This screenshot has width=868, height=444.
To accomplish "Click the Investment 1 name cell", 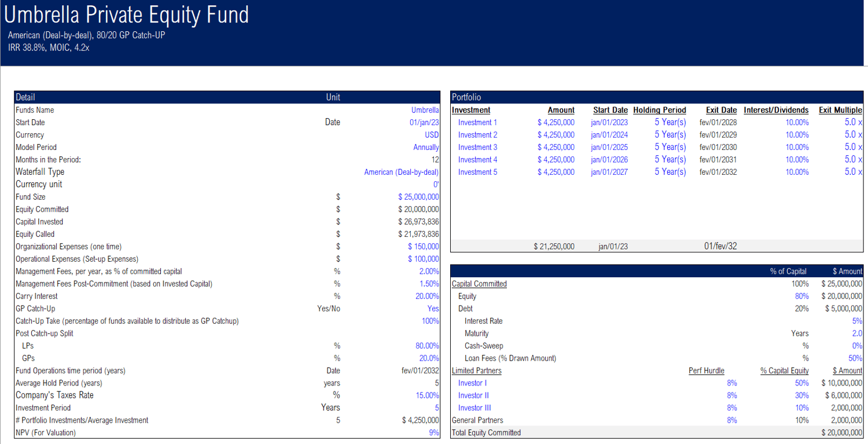I will 477,122.
